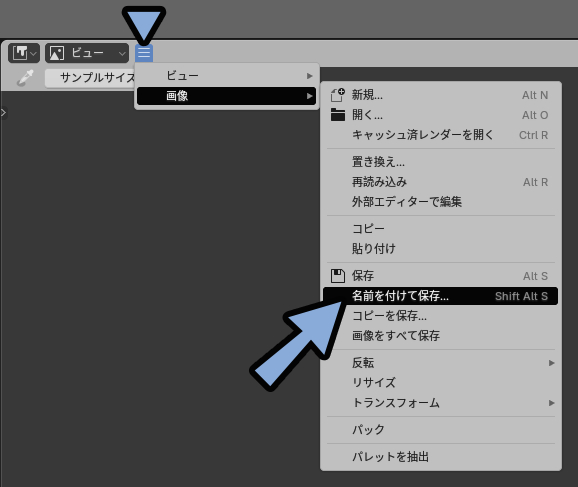The height and width of the screenshot is (487, 578).
Task: Click the サンプルサイズ field
Action: coord(90,78)
